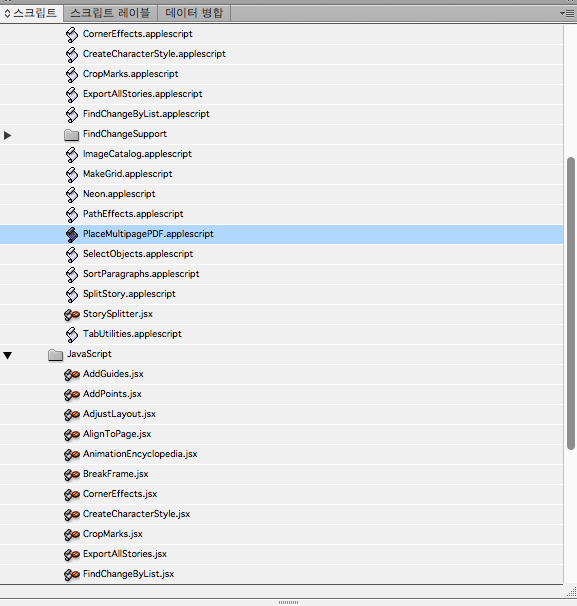Click the JavaScript folder icon

(56, 355)
